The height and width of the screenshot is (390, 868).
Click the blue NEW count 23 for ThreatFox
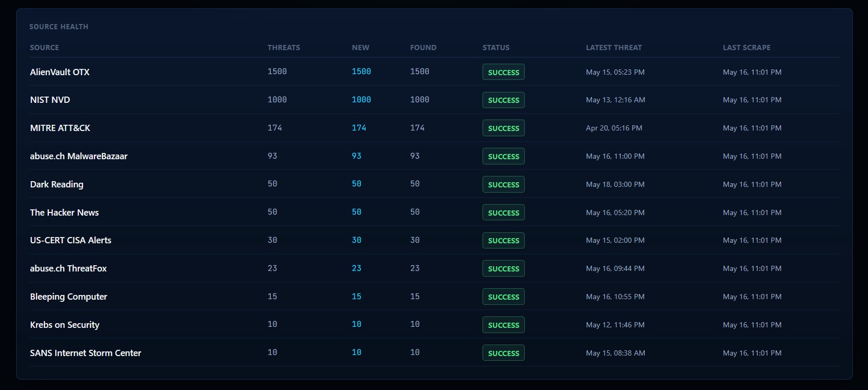[x=356, y=268]
